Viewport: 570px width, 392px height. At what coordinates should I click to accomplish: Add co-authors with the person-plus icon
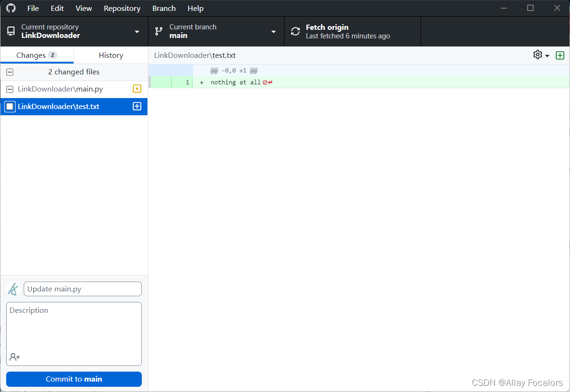pyautogui.click(x=14, y=357)
